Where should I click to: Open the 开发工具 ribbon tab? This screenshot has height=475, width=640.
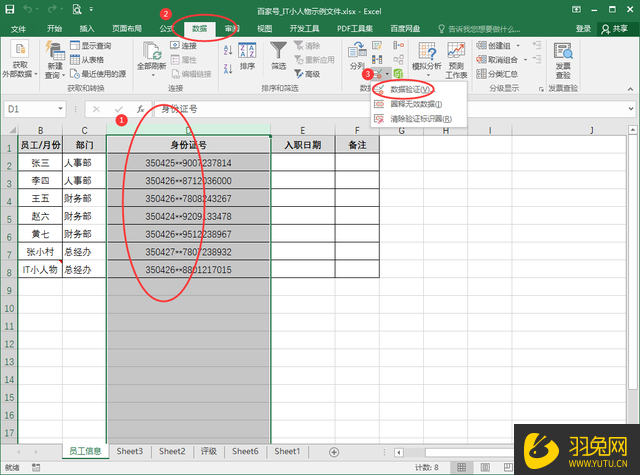click(304, 29)
